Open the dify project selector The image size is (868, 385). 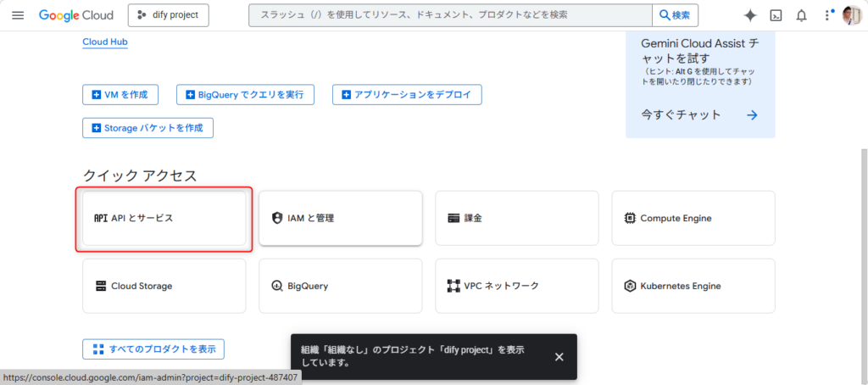[168, 15]
